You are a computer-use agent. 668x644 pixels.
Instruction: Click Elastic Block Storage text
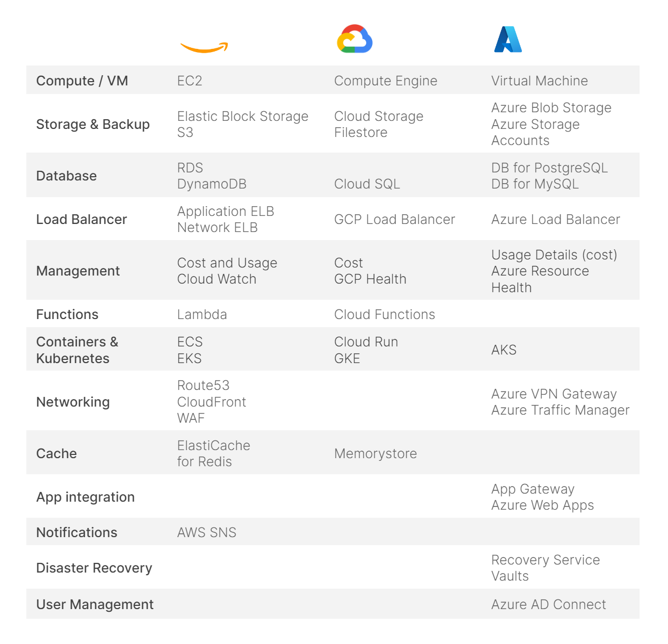pos(243,116)
